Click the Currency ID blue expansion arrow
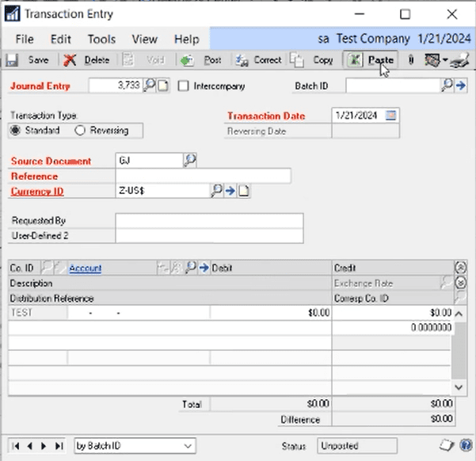The image size is (476, 461). click(x=230, y=191)
